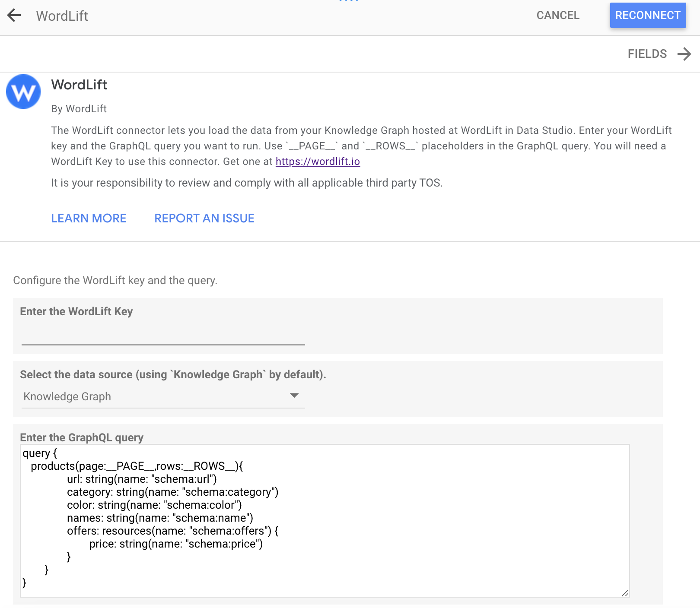Click the 'products(page:__PAGE__,rows:__ROWS__){' line
Screen dimensions: 700x608
click(137, 466)
